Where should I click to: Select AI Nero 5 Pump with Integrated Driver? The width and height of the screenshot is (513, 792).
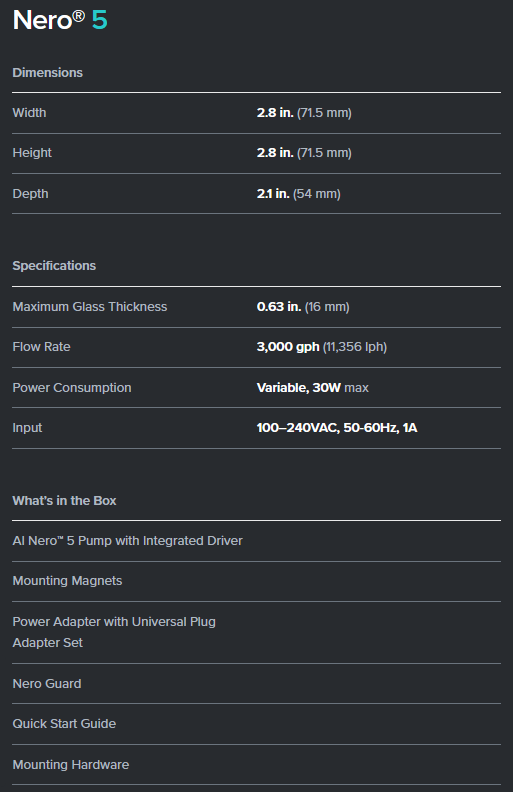pos(127,540)
